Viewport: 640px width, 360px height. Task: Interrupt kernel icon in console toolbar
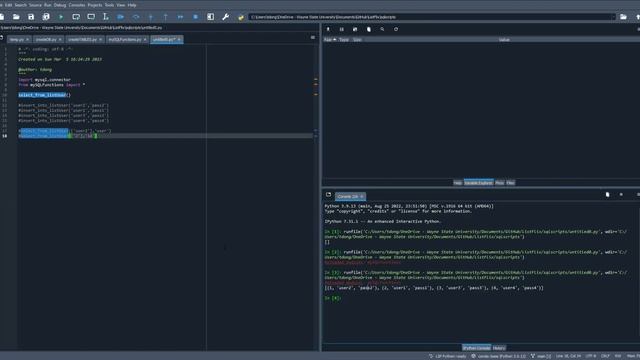[x=621, y=195]
